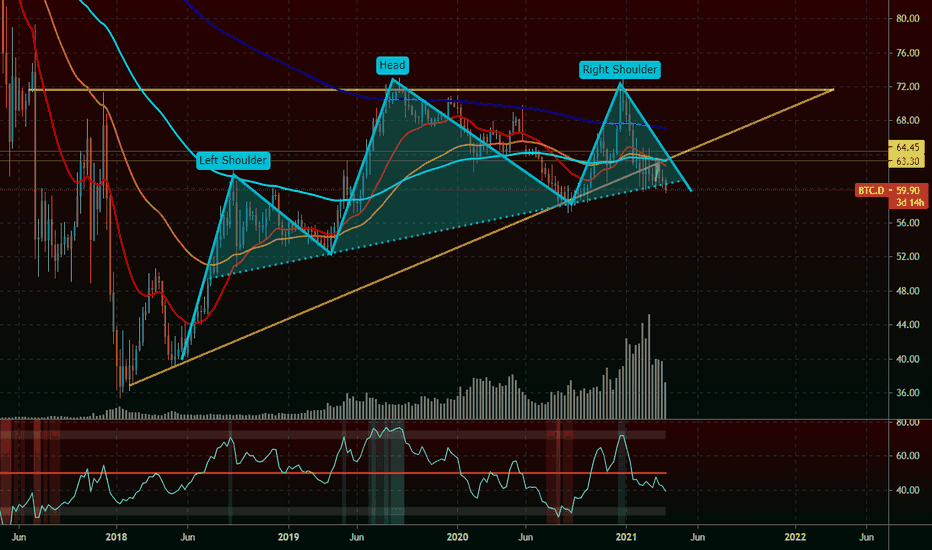Click 48.00 on the price scale
The width and height of the screenshot is (932, 550).
pyautogui.click(x=908, y=291)
